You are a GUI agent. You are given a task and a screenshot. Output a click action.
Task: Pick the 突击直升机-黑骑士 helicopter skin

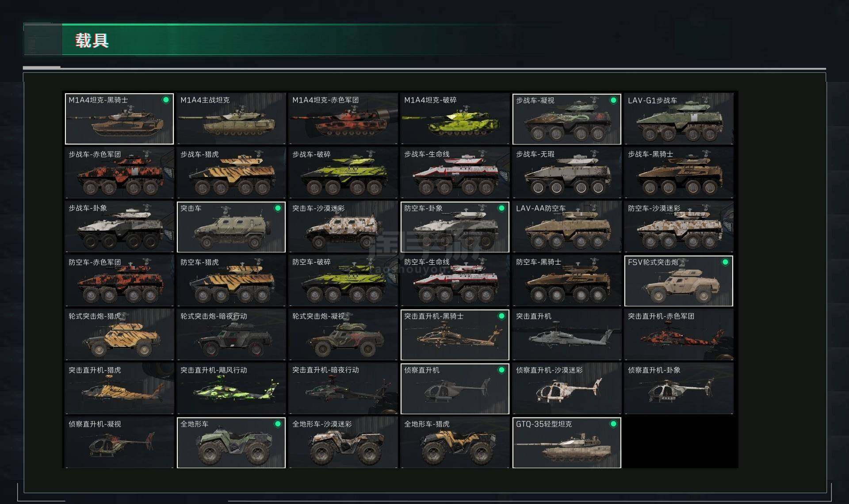click(x=455, y=335)
